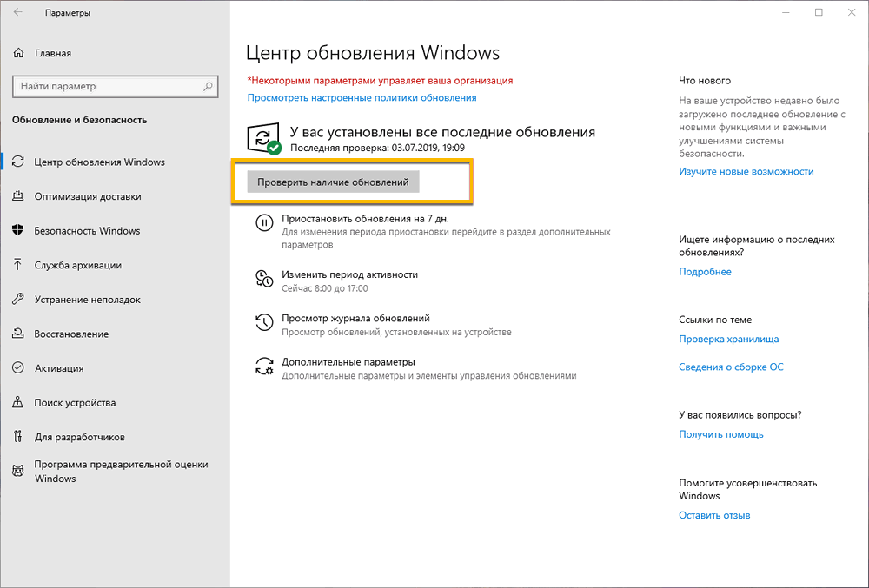Click the pause updates icon
This screenshot has width=869, height=588.
coord(264,222)
